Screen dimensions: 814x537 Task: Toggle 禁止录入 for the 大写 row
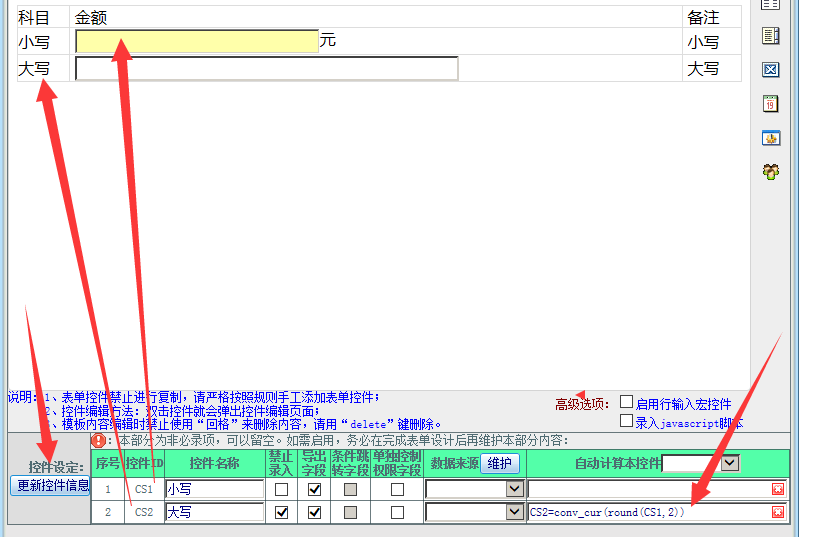(281, 512)
